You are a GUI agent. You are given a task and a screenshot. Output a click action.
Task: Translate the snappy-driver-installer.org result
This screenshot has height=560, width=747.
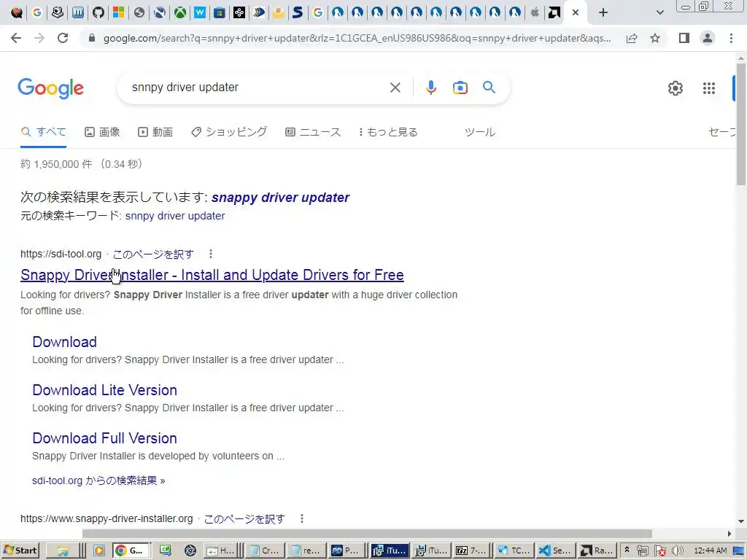(x=244, y=519)
